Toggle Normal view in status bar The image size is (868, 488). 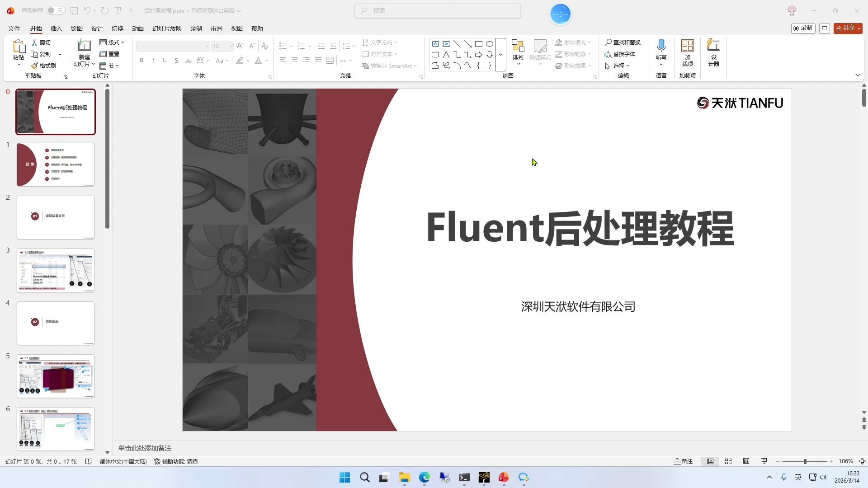click(x=710, y=461)
